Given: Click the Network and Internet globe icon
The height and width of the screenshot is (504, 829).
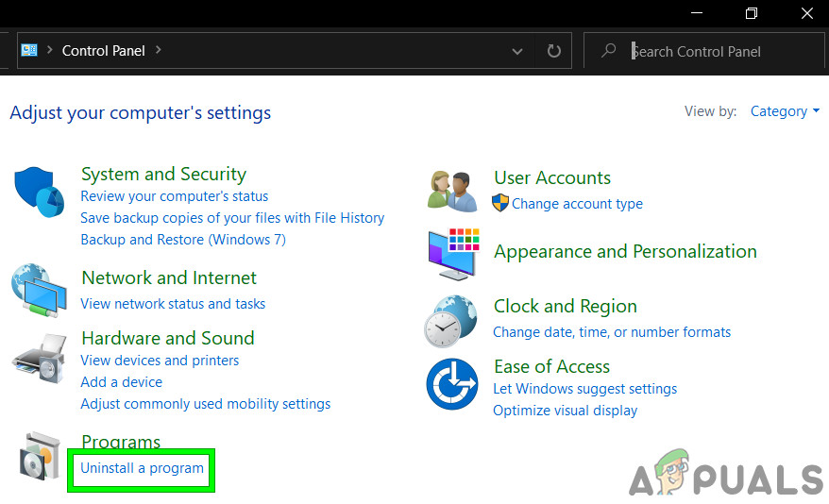Looking at the screenshot, I should [x=39, y=290].
